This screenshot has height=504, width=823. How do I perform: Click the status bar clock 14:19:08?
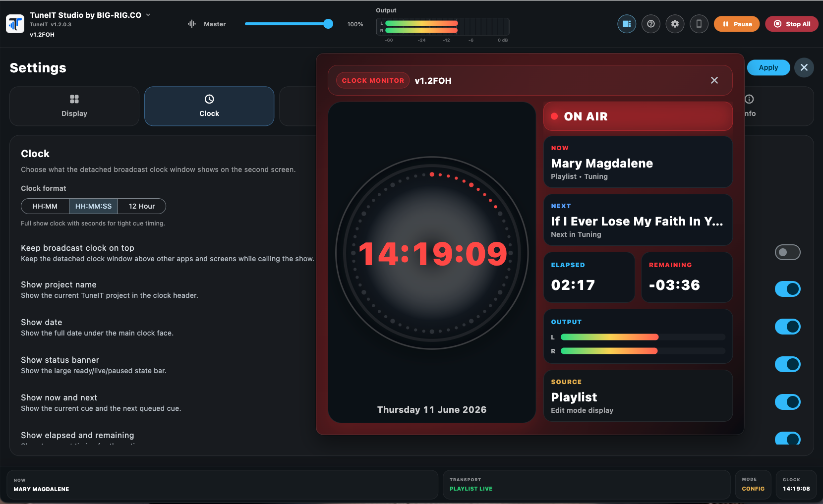coord(796,489)
